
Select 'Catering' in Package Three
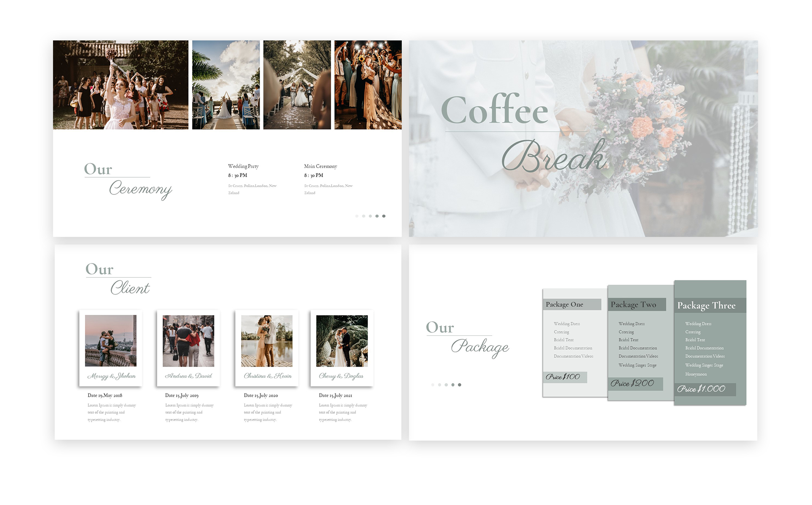click(x=693, y=332)
